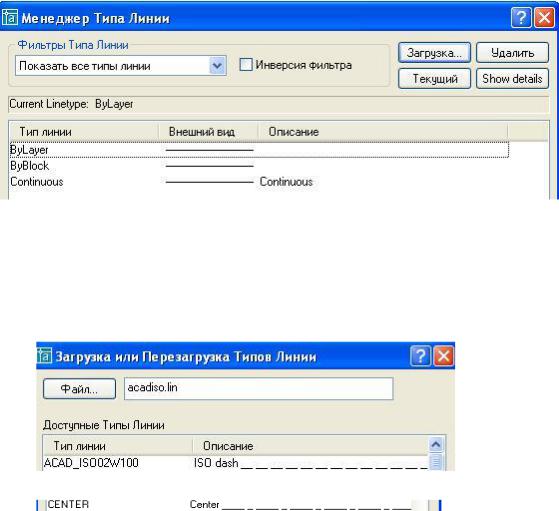Click the scrollbar thumb in available linetypes list
Viewport: 559px width, 511px height.
click(x=436, y=462)
